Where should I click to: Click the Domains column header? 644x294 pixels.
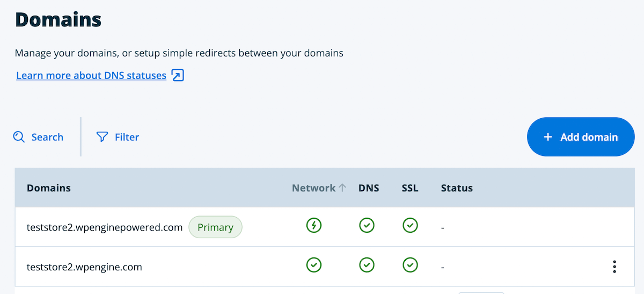[49, 188]
